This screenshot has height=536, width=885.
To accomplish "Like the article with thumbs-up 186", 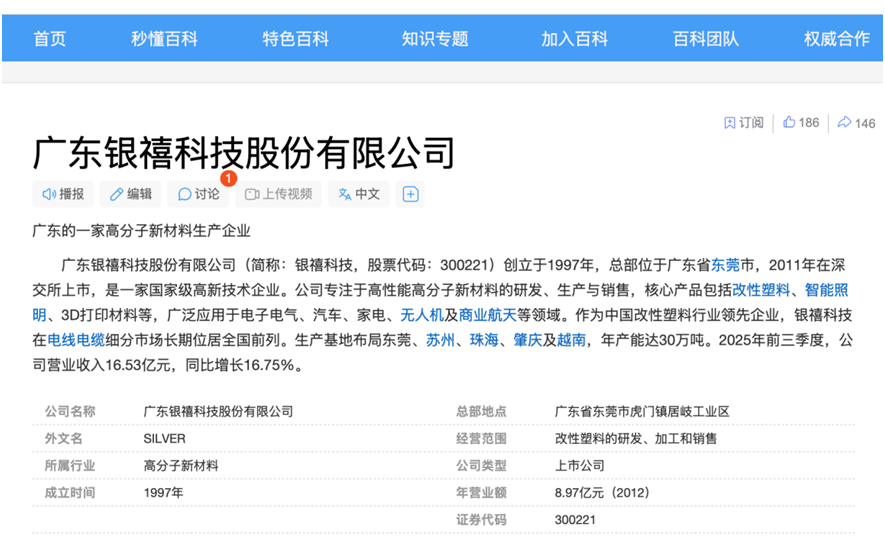I will (801, 122).
